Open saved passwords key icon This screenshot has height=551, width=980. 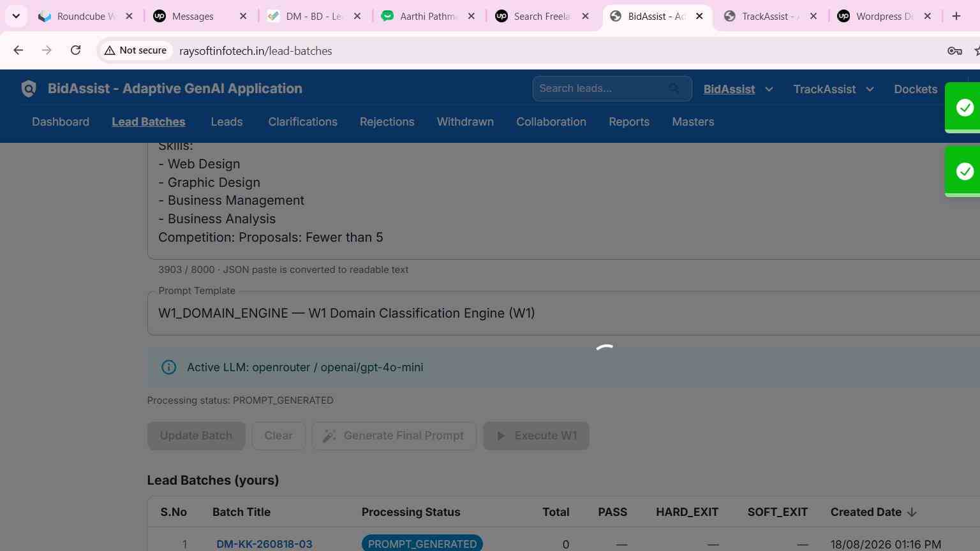point(954,51)
